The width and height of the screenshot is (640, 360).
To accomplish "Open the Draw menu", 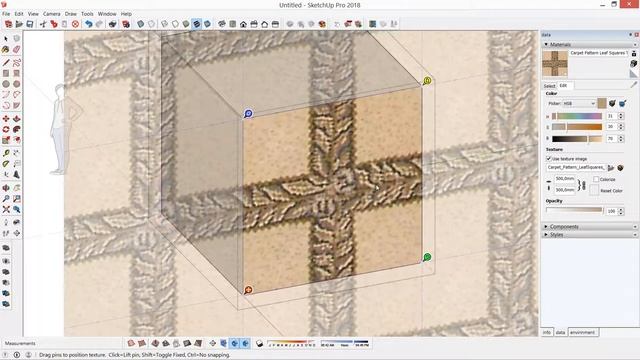I will (x=71, y=13).
